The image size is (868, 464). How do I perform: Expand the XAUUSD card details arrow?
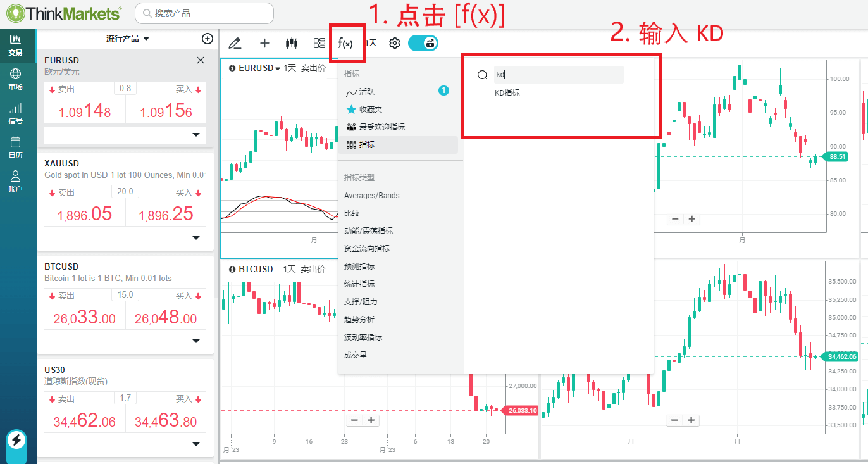(x=196, y=238)
